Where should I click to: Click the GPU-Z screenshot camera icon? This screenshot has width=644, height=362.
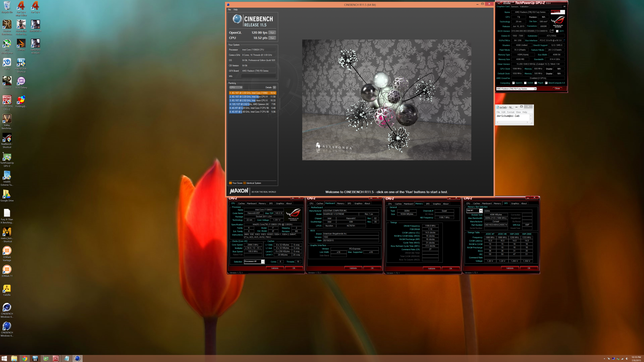click(565, 7)
